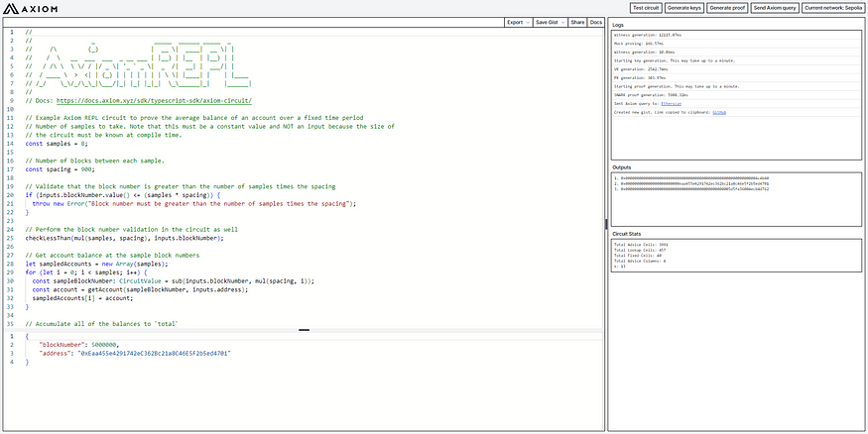Click the vertical divider handle between editor and panels

coord(606,224)
